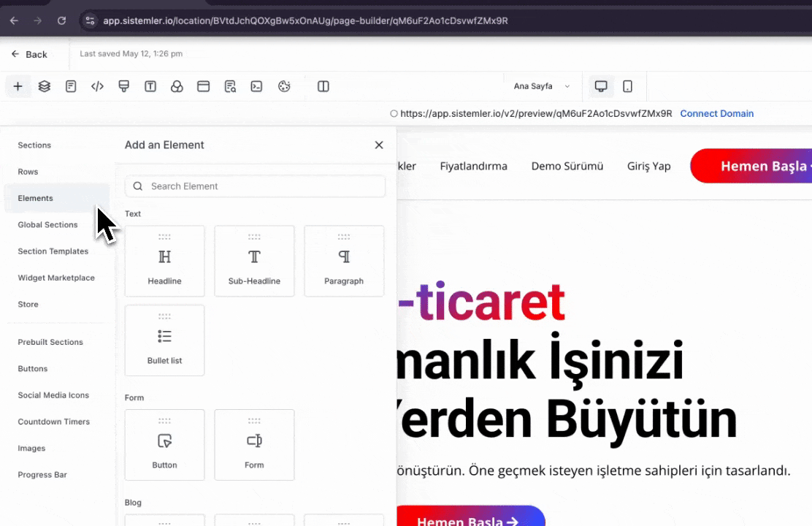This screenshot has height=526, width=812.
Task: Pick the Paragraph element card
Action: pyautogui.click(x=344, y=262)
